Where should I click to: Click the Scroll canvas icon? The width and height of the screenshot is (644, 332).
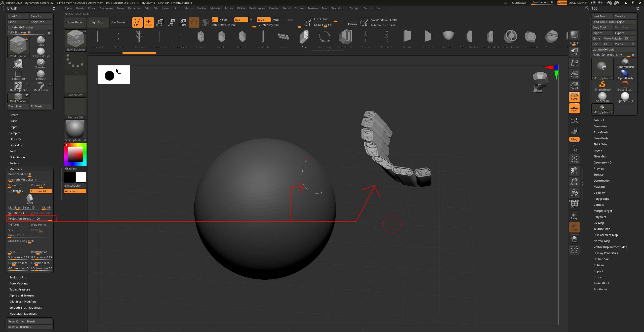click(x=574, y=52)
